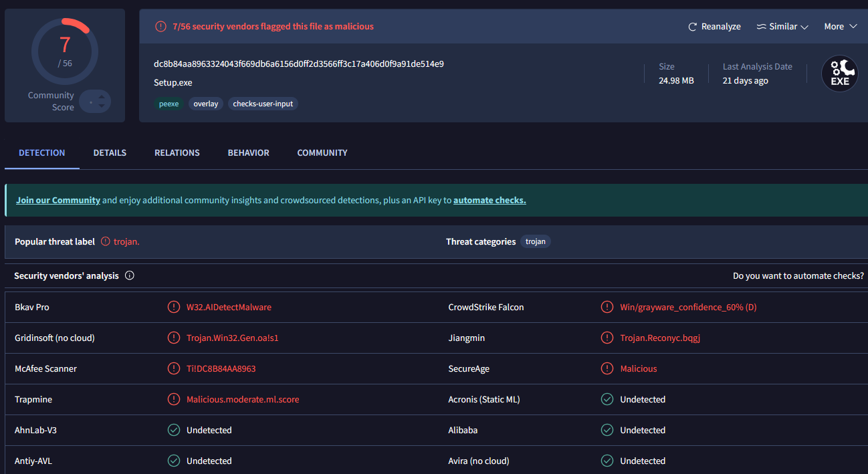Switch to the Detection tab
This screenshot has height=474, width=868.
pos(42,152)
